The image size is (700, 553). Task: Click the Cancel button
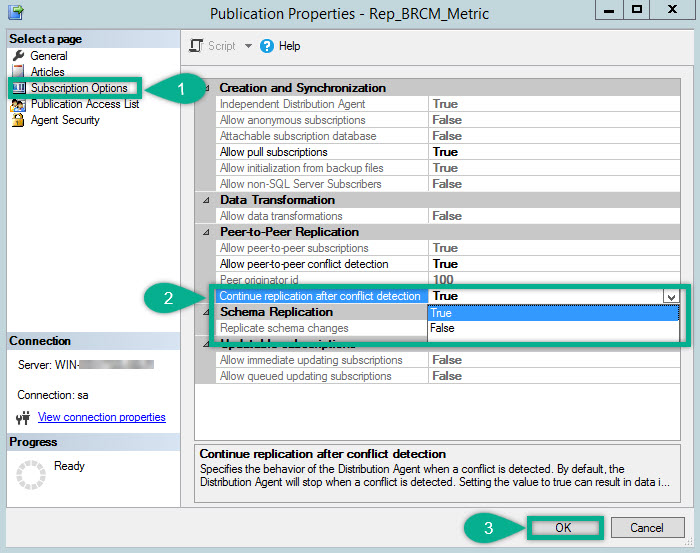click(x=647, y=528)
